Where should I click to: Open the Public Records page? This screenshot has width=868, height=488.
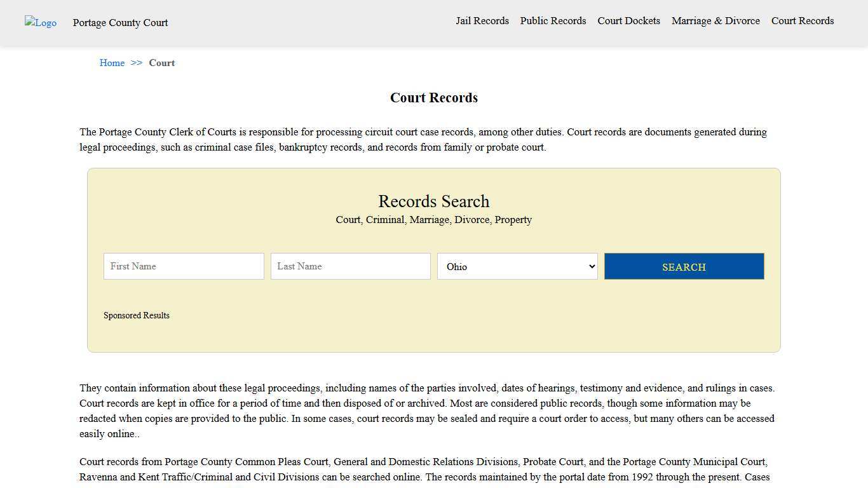(x=553, y=21)
